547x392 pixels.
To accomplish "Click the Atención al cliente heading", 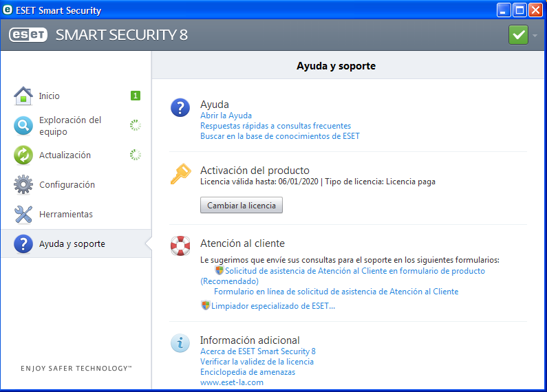I will [x=242, y=243].
